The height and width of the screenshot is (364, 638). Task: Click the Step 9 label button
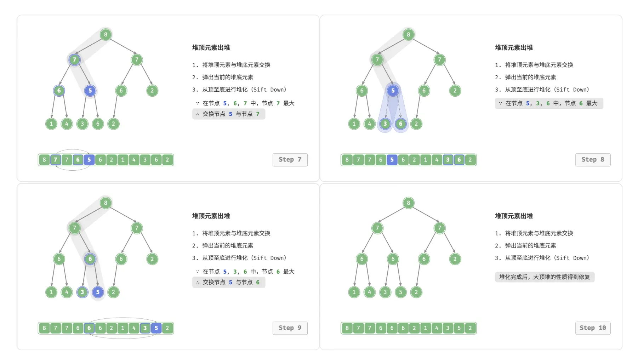tap(290, 328)
